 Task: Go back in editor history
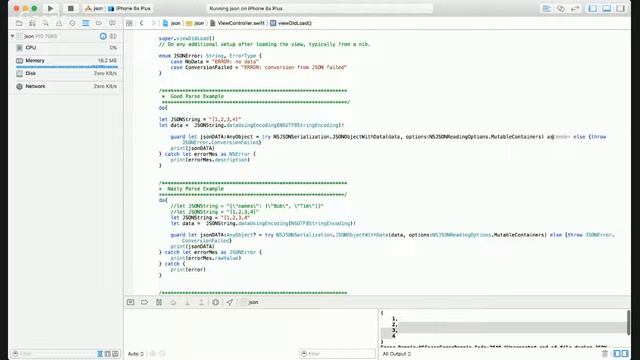click(x=142, y=23)
